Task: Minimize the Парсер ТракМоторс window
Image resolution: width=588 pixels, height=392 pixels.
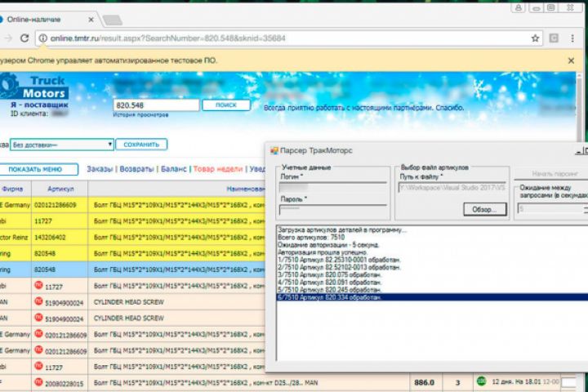Action: tap(578, 151)
